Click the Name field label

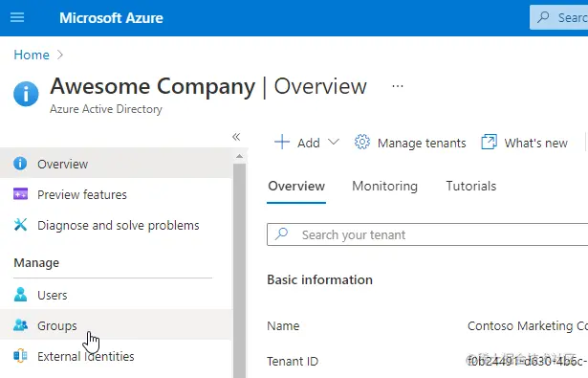coord(283,325)
